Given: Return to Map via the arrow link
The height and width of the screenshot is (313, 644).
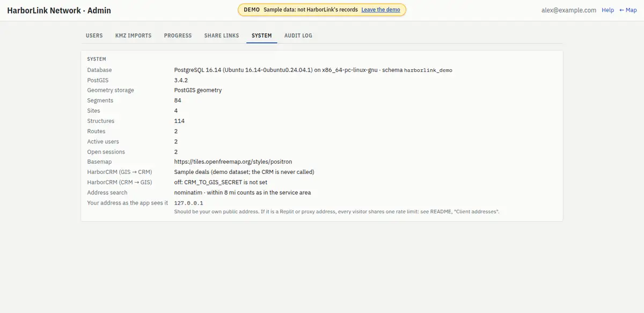Looking at the screenshot, I should tap(628, 10).
